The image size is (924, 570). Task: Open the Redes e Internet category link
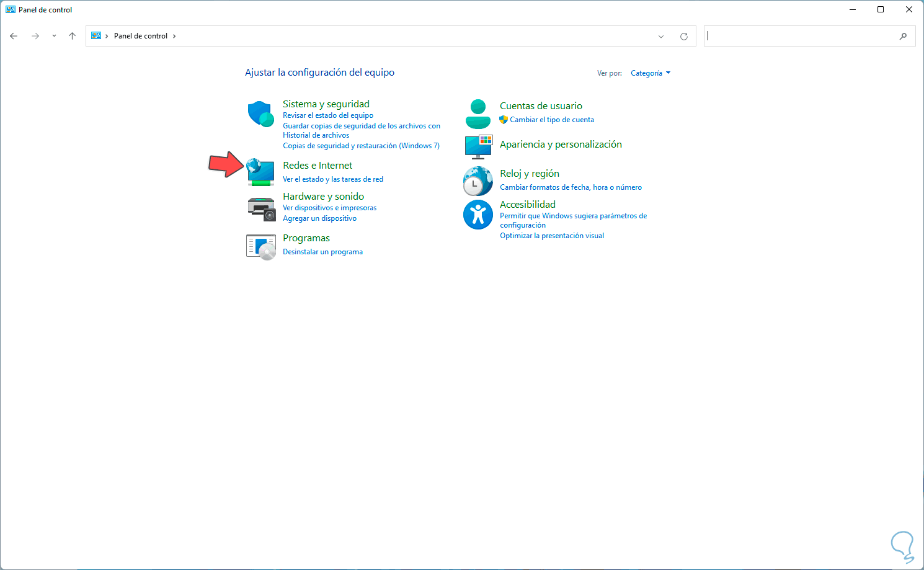tap(318, 166)
